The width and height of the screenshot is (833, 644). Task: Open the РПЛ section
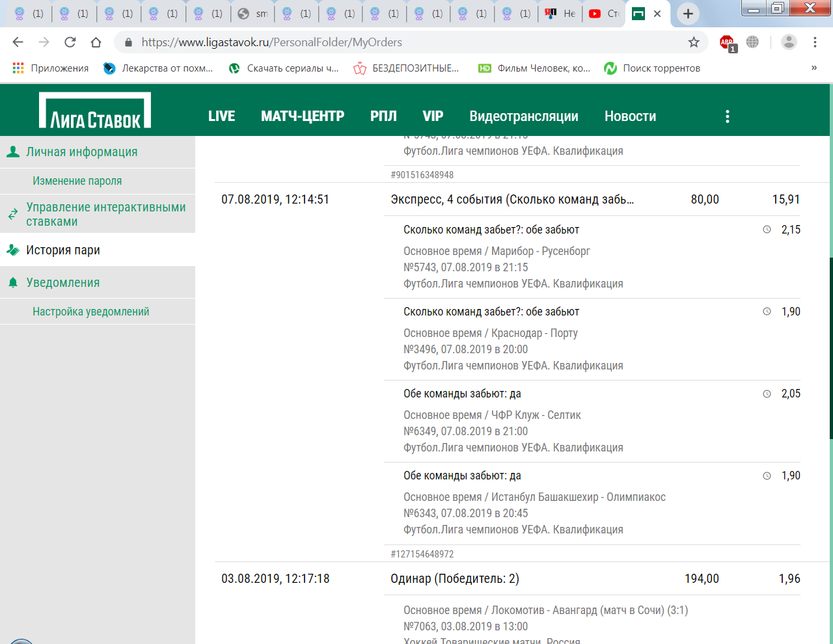pyautogui.click(x=383, y=116)
